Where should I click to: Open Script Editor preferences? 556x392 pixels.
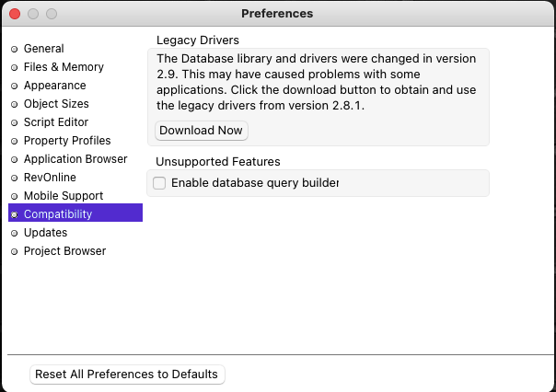pyautogui.click(x=56, y=122)
